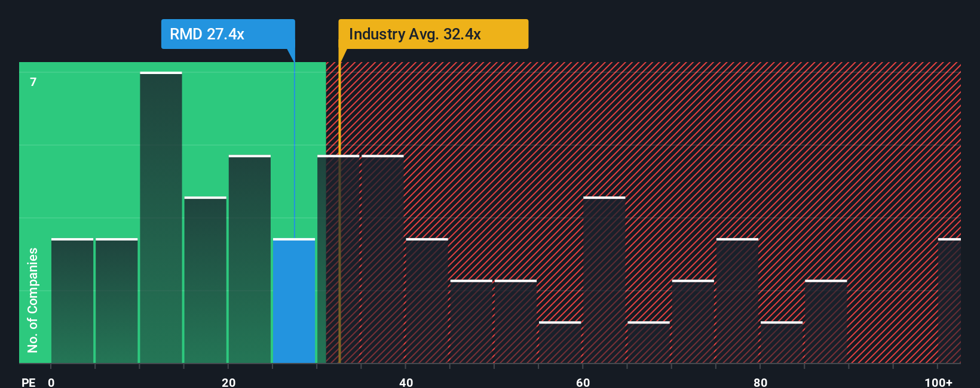Select the bar starting at PE 75

pos(737,301)
